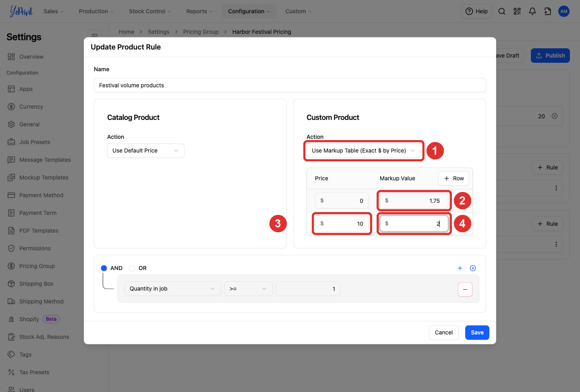
Task: Open Catalog Product action dropdown
Action: 146,151
